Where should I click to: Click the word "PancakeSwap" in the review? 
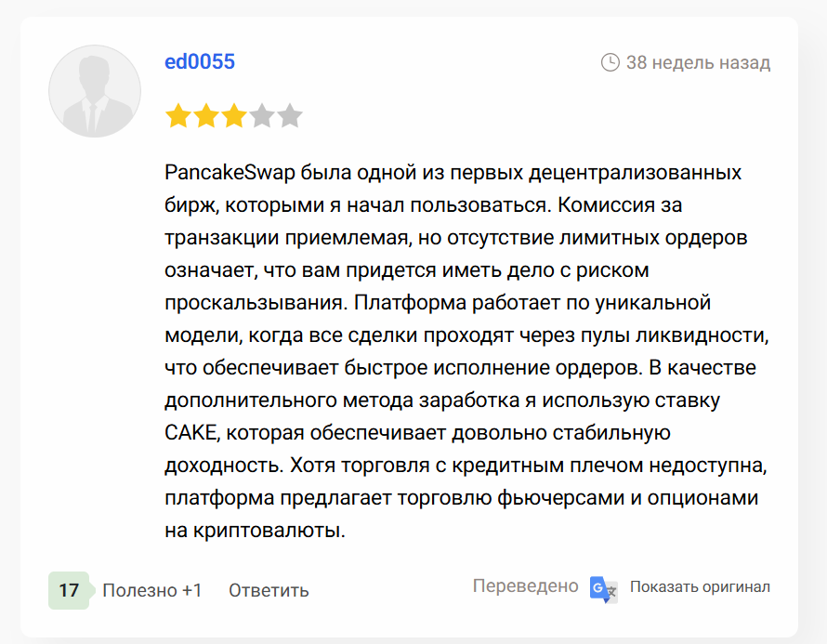[x=217, y=173]
